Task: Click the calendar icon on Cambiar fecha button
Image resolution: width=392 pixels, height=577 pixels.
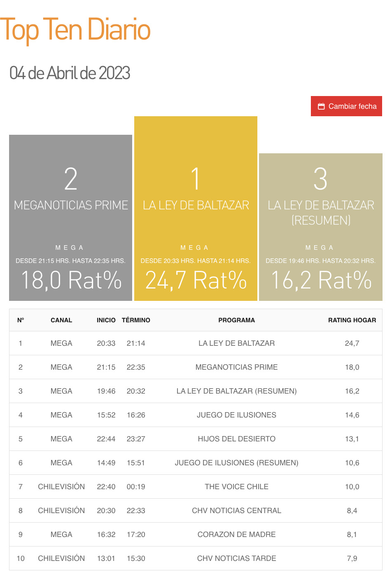Action: click(x=321, y=106)
